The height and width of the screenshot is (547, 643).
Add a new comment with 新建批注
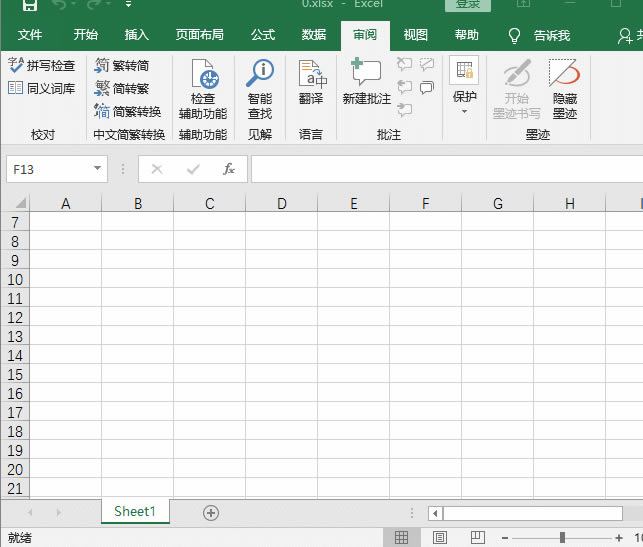[x=366, y=80]
